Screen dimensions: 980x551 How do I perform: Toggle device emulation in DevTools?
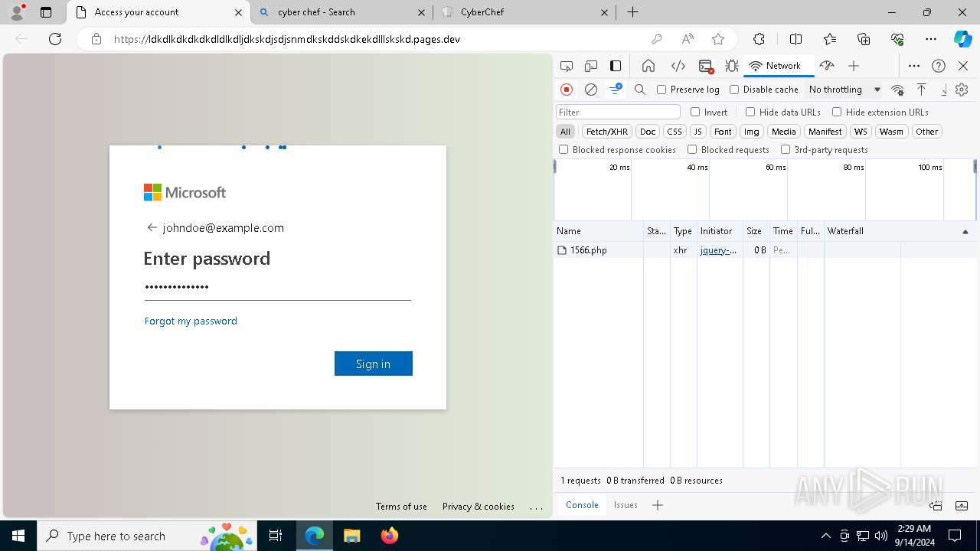tap(591, 66)
